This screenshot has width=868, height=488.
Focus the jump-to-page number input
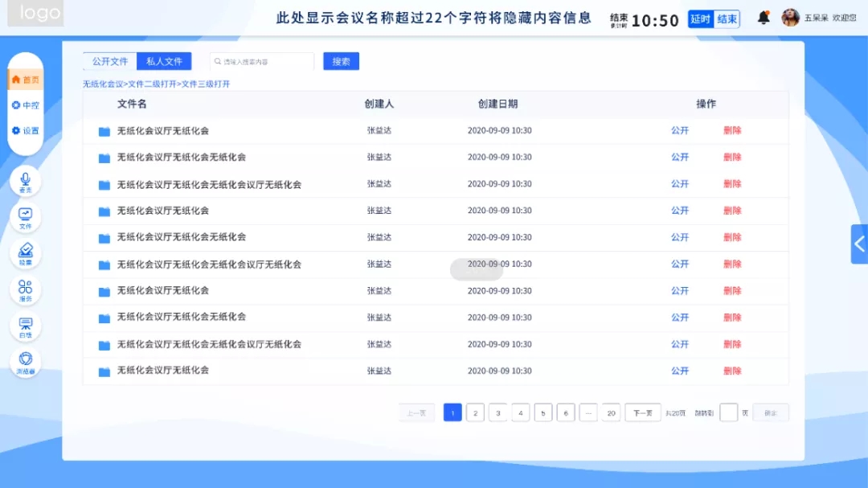pyautogui.click(x=728, y=412)
